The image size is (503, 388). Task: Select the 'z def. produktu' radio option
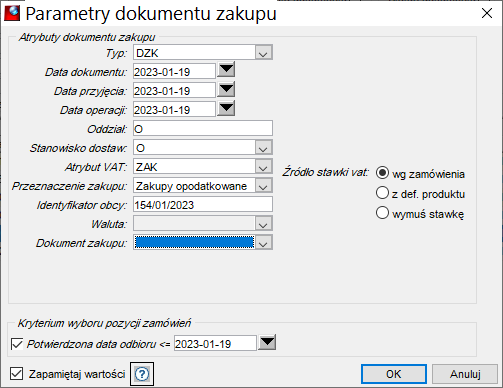[x=382, y=193]
